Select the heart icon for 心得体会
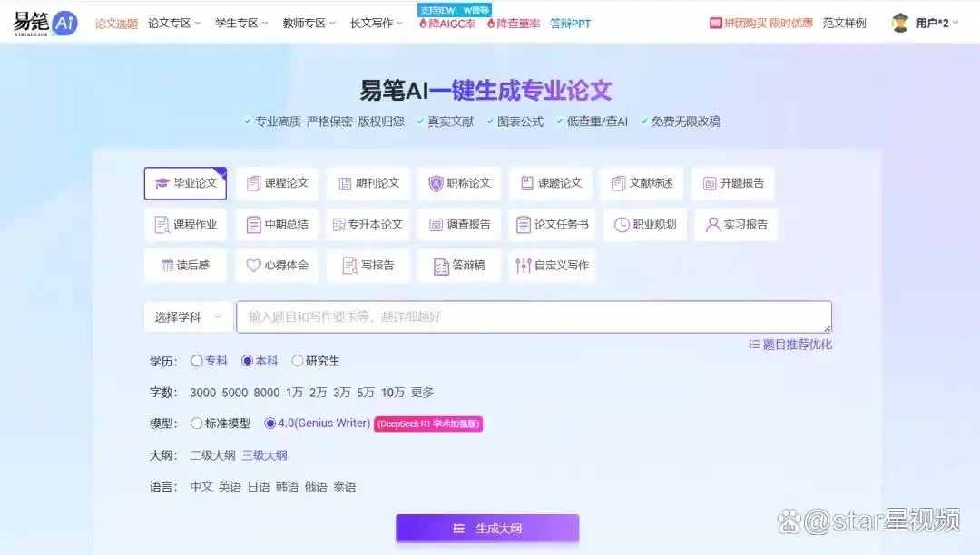The image size is (980, 555). coord(253,266)
